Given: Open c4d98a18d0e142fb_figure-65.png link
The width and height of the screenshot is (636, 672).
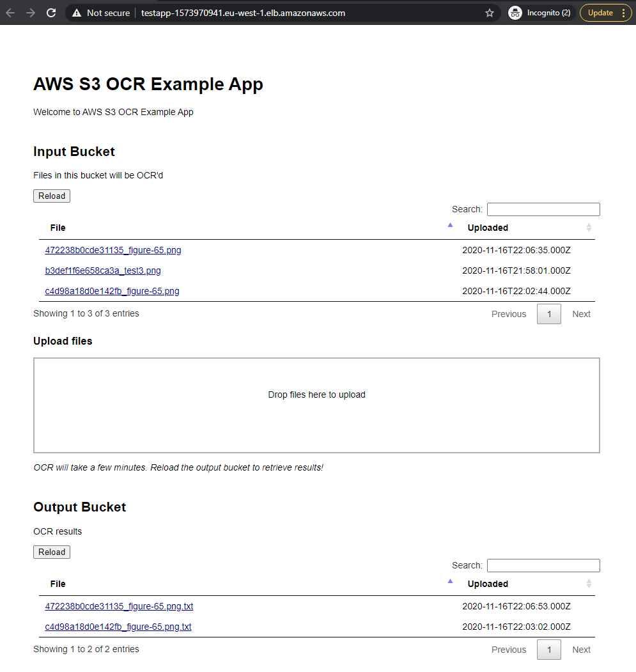Looking at the screenshot, I should [112, 291].
